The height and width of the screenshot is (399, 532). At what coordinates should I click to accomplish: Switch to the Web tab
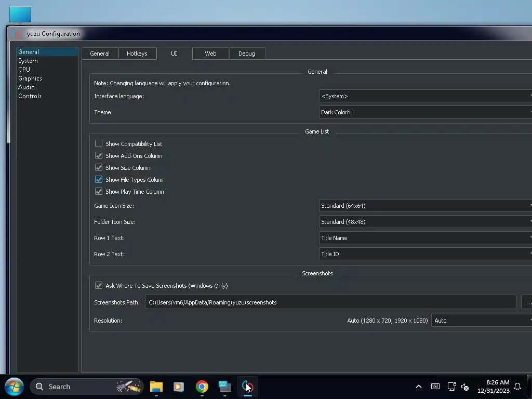coord(210,54)
